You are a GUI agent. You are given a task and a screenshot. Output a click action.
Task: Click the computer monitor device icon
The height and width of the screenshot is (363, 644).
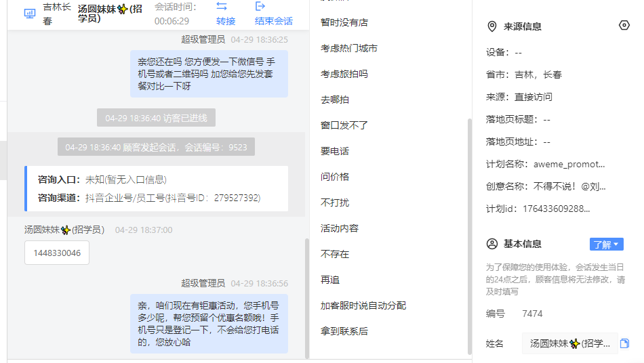30,14
